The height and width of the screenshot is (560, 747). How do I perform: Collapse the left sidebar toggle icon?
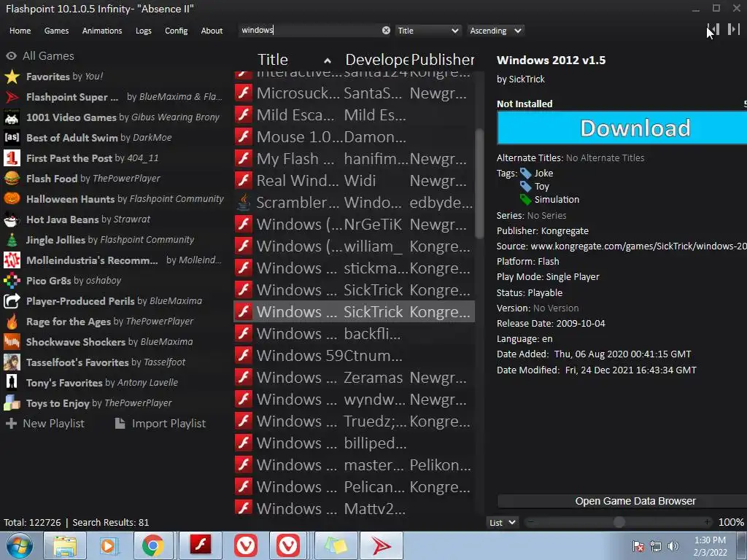[x=713, y=29]
